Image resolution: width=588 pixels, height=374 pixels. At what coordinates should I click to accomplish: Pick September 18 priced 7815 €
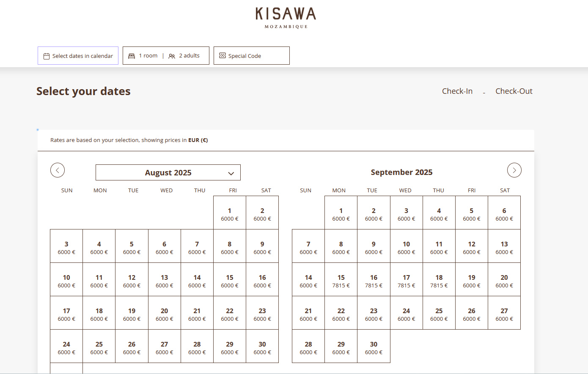439,280
